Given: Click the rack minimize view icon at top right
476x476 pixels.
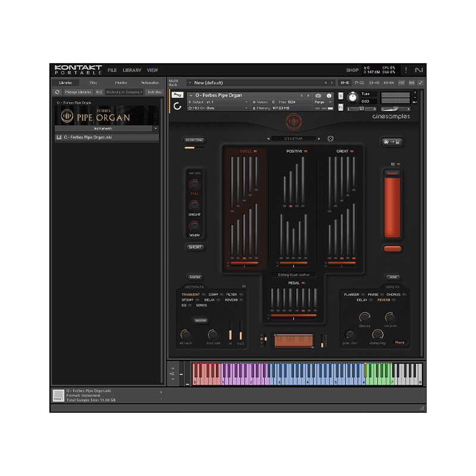Looking at the screenshot, I should tap(421, 83).
